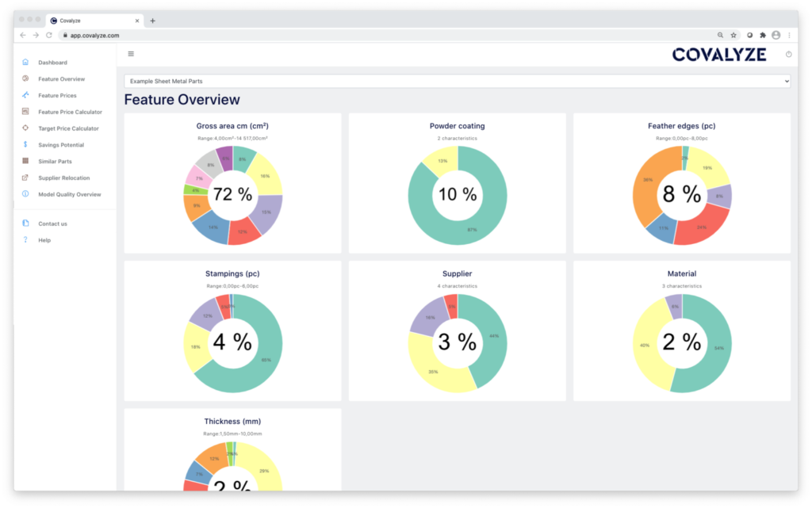Click the "4 characteristics" text under Supplier

click(x=458, y=286)
